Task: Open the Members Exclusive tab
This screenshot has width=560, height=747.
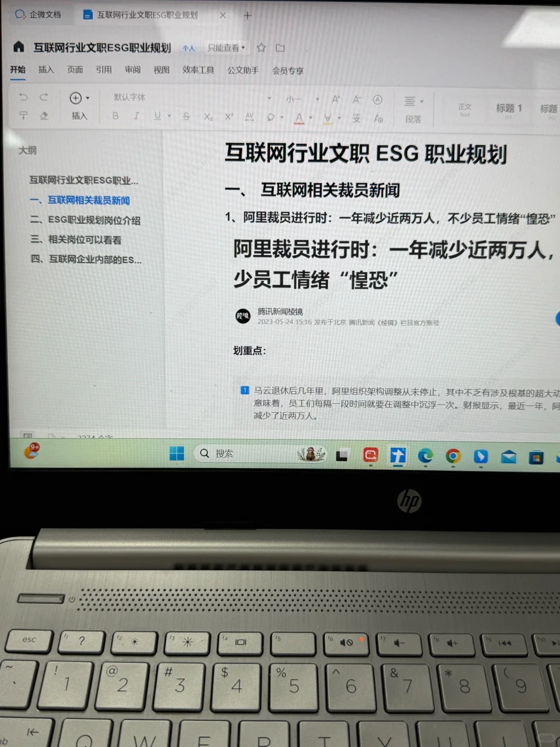Action: tap(288, 71)
